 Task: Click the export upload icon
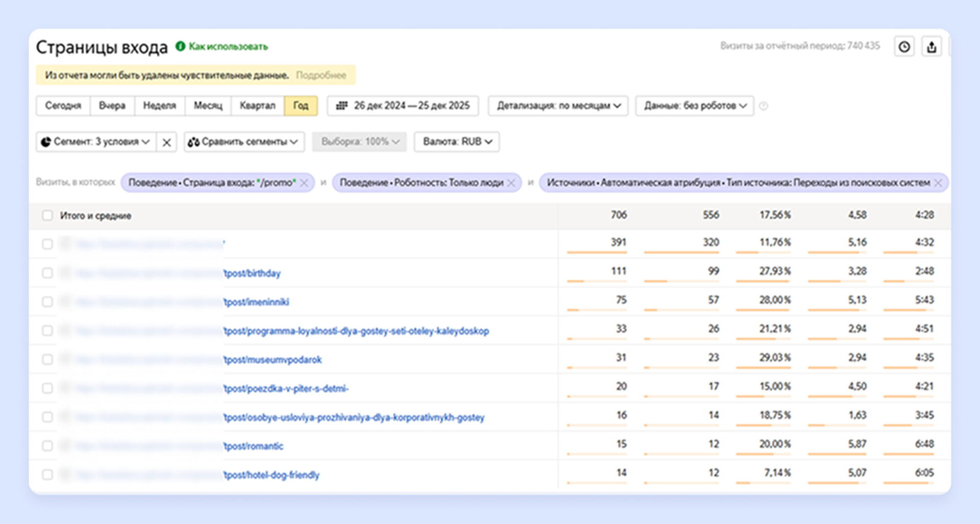click(x=932, y=47)
